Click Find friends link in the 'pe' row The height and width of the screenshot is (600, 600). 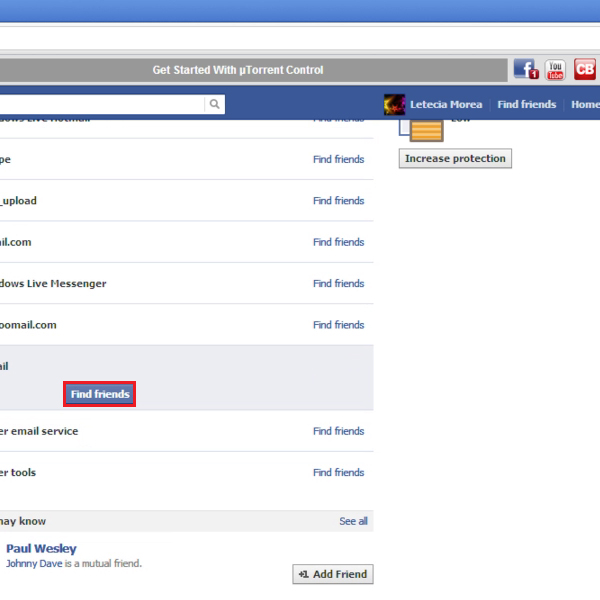(338, 159)
